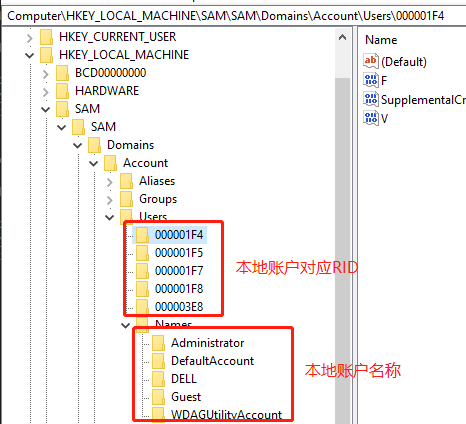Click the tree scrollbar up arrow
Screen dimensions: 466x424
pos(342,37)
